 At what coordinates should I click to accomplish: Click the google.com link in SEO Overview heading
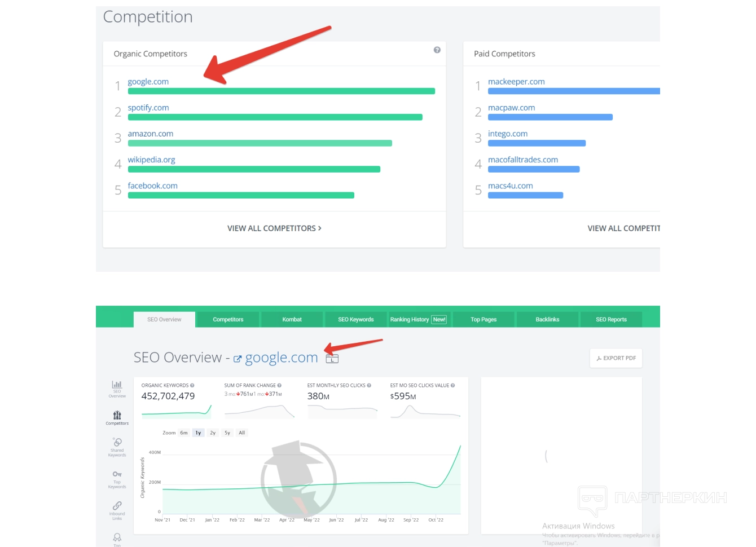click(282, 358)
